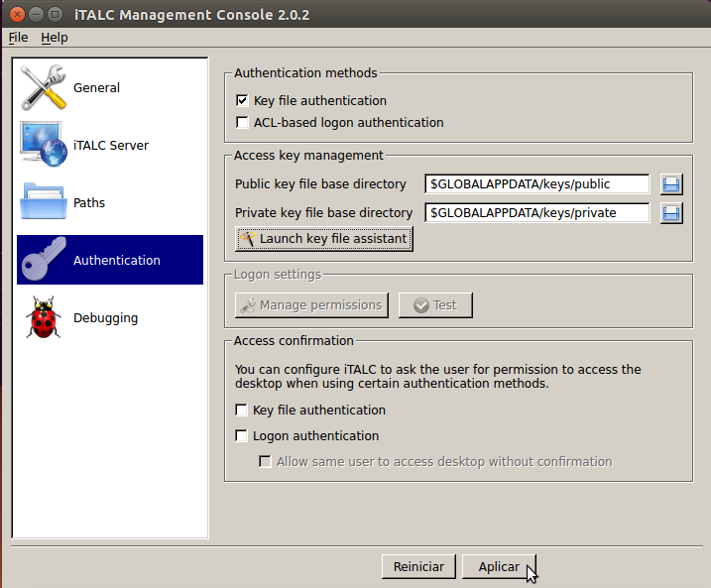Screen dimensions: 711x588
Task: Focus the Public key file base directory field
Action: (x=536, y=184)
